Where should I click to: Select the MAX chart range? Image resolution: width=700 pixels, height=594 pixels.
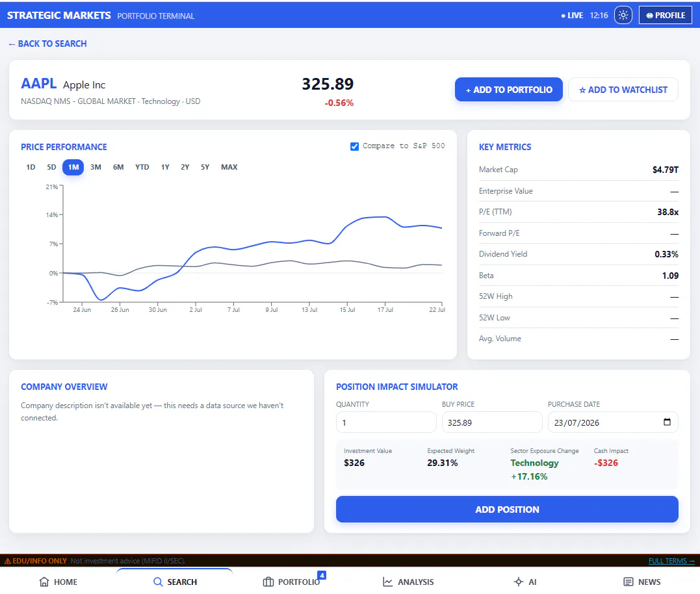pyautogui.click(x=229, y=167)
